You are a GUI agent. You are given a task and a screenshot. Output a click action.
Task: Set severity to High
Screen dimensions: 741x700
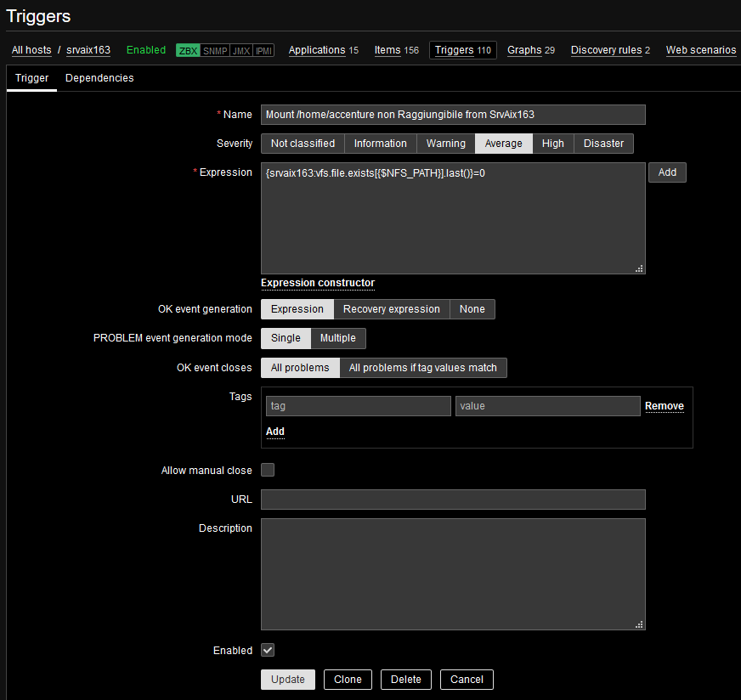(x=553, y=144)
